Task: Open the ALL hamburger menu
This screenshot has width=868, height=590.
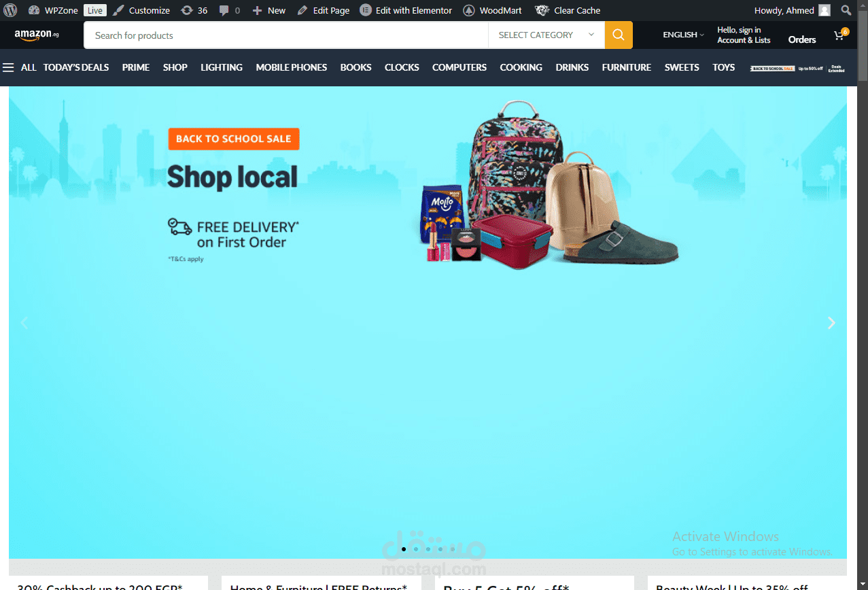Action: tap(19, 67)
